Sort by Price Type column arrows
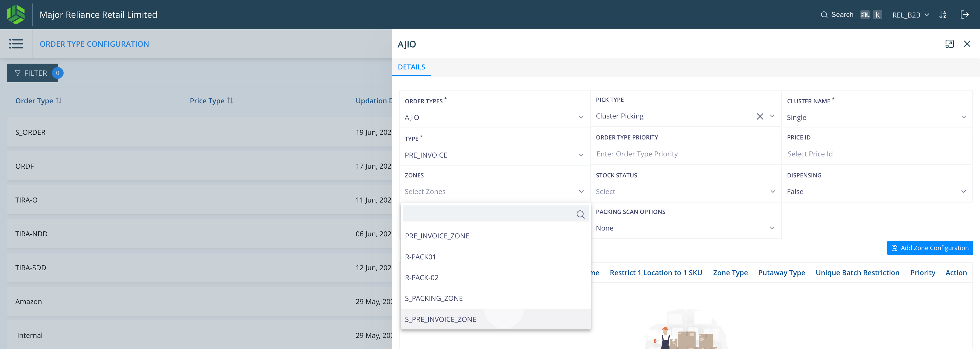The image size is (980, 349). tap(230, 100)
